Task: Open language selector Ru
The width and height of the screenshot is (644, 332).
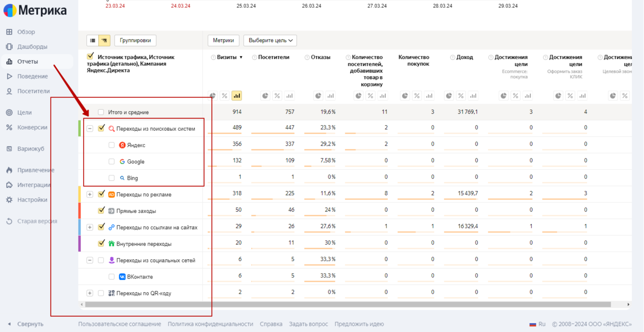Action: (x=538, y=324)
